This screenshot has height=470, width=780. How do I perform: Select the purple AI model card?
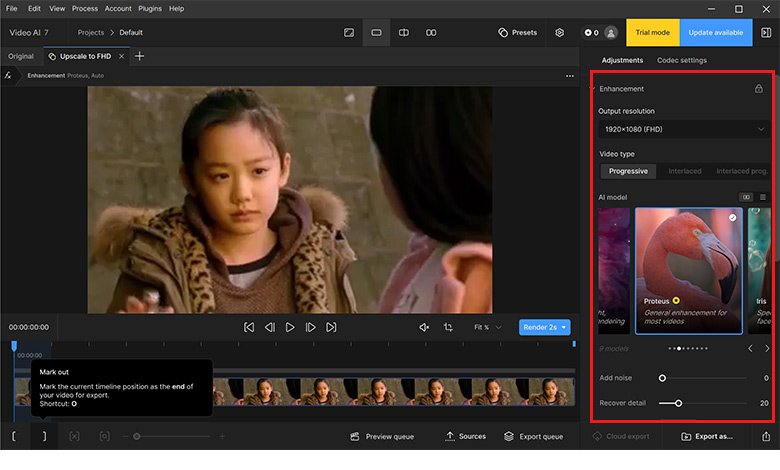614,271
